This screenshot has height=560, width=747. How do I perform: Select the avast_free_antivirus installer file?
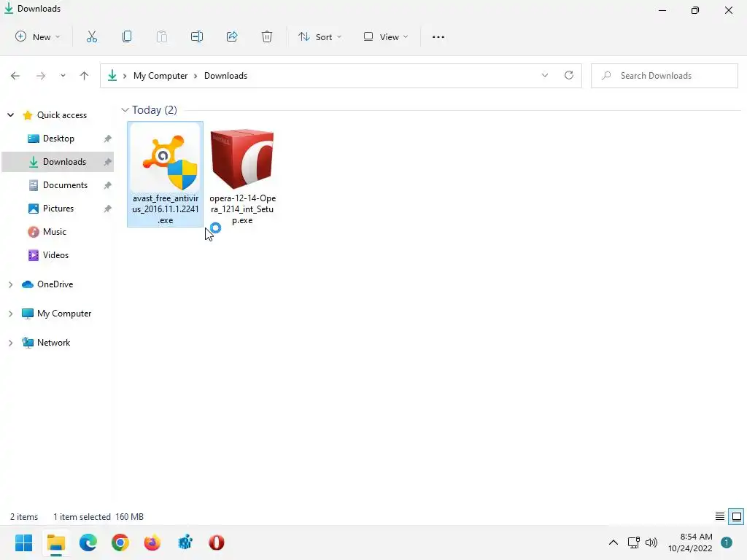click(166, 174)
